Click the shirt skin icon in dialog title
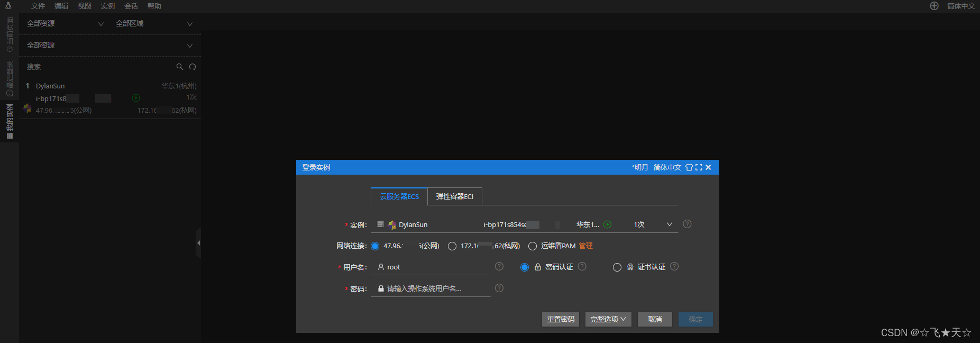The height and width of the screenshot is (343, 980). point(689,167)
